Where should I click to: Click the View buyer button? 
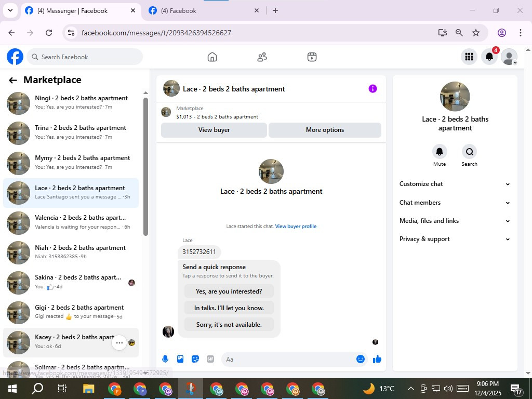click(214, 130)
